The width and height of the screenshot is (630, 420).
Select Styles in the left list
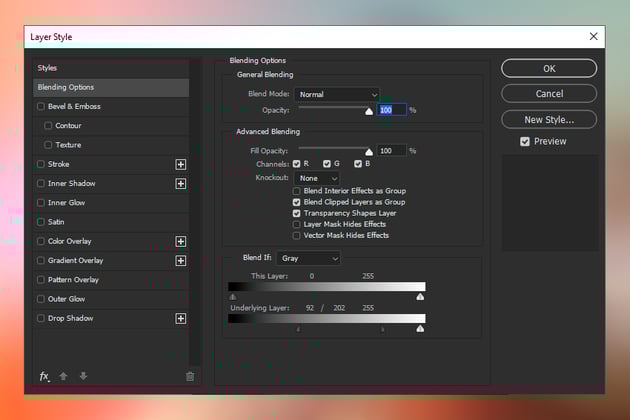click(x=111, y=68)
